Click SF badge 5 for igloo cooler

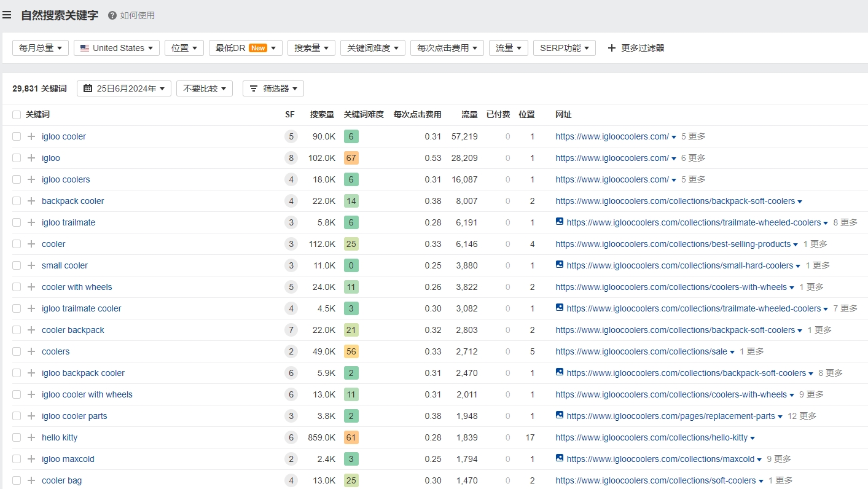[x=291, y=136]
